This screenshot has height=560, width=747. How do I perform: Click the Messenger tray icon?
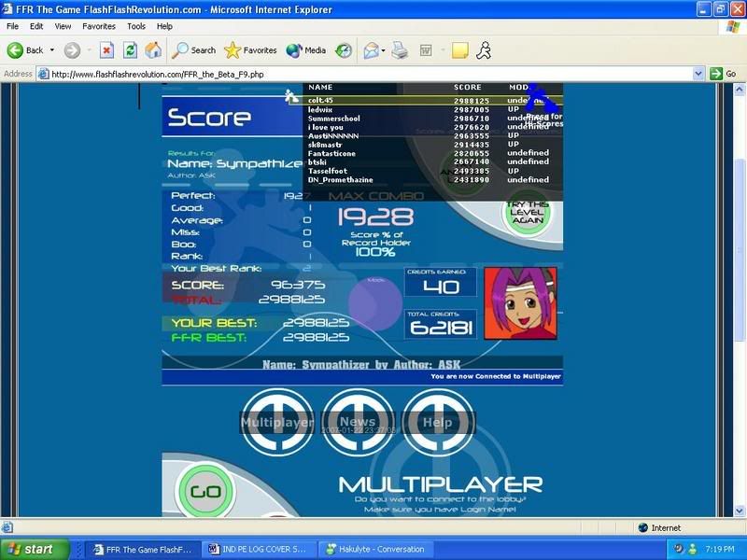click(692, 549)
